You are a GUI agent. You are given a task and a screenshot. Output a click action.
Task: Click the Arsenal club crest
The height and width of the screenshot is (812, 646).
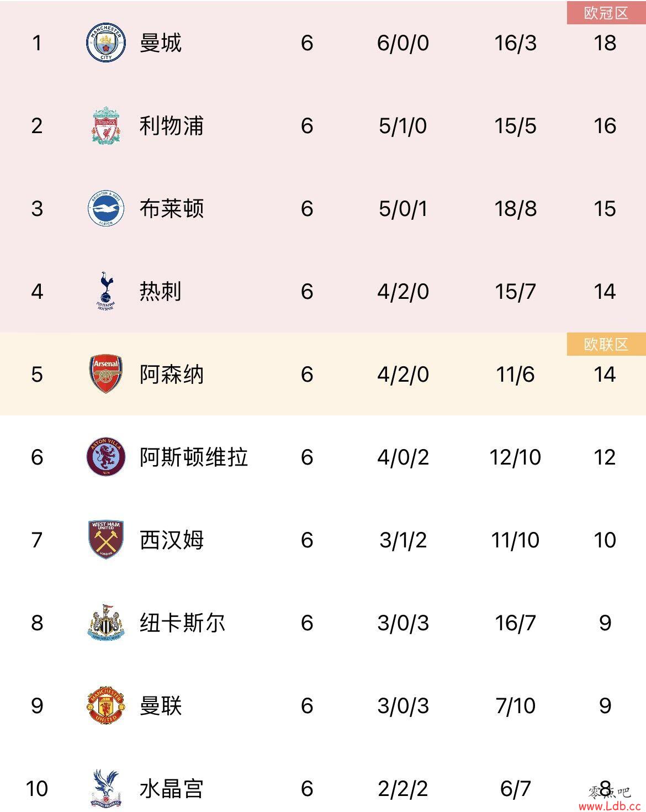pos(105,374)
